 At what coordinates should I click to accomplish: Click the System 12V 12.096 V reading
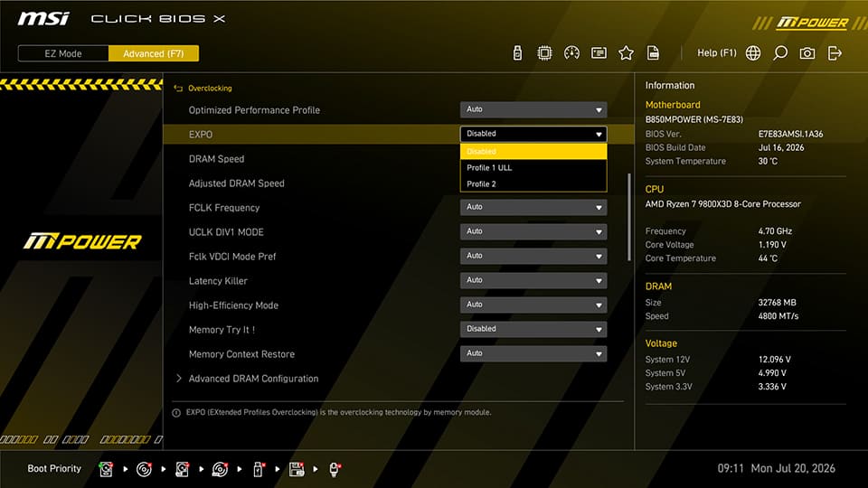[x=775, y=359]
